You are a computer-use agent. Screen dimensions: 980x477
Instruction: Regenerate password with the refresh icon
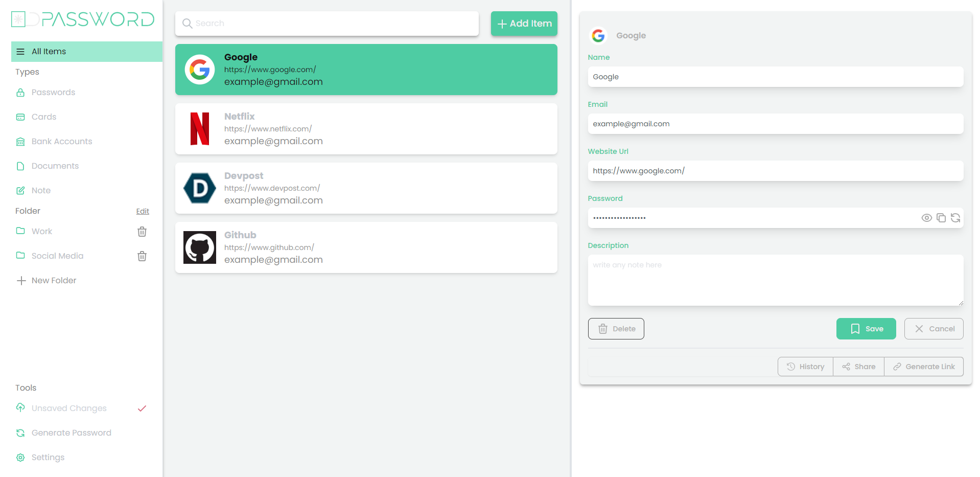pyautogui.click(x=955, y=218)
